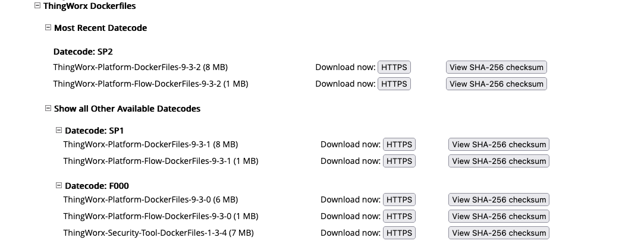View SHA-256 checksum for Platform-DockerFiles-9-3-1
The height and width of the screenshot is (250, 644).
click(x=499, y=144)
